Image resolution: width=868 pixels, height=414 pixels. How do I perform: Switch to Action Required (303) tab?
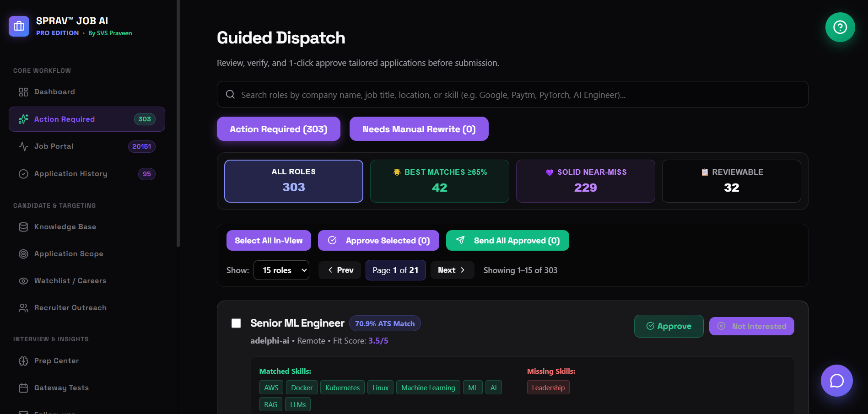click(x=279, y=129)
